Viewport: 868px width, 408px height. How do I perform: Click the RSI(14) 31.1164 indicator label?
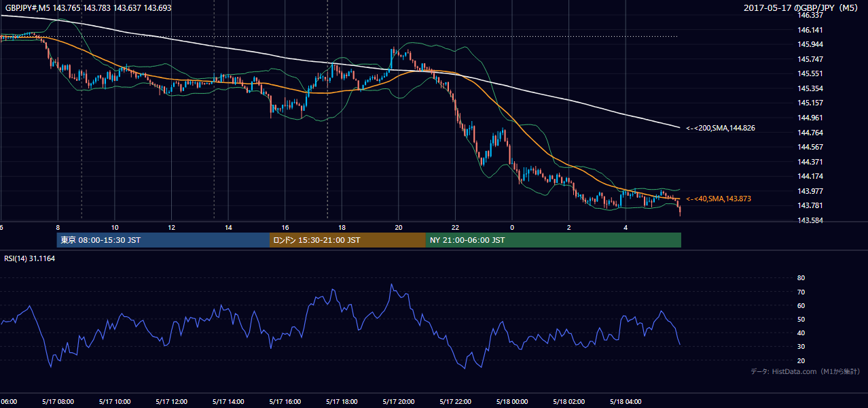tap(31, 258)
